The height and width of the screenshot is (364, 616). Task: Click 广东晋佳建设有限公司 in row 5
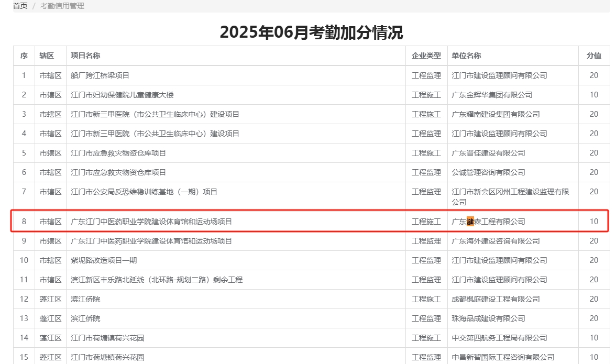pyautogui.click(x=488, y=153)
